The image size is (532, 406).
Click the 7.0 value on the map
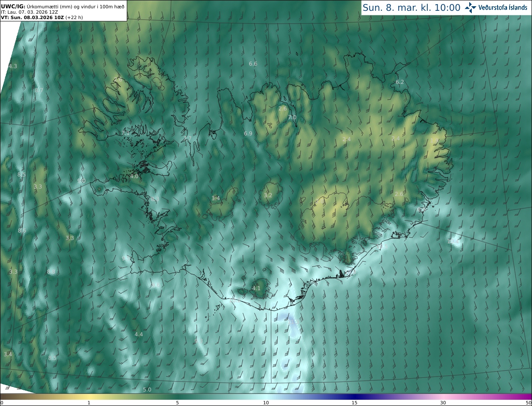click(292, 117)
